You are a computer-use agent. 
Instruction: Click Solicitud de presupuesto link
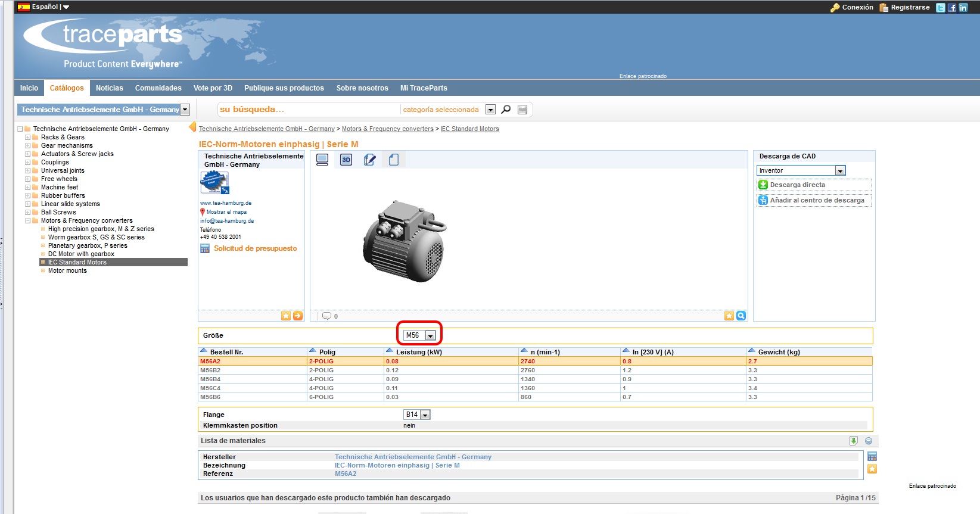pos(255,248)
